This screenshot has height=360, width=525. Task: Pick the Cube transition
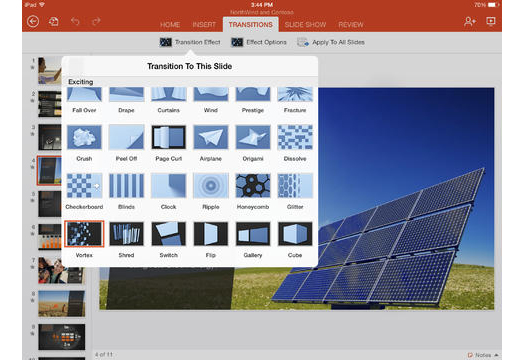click(x=295, y=240)
